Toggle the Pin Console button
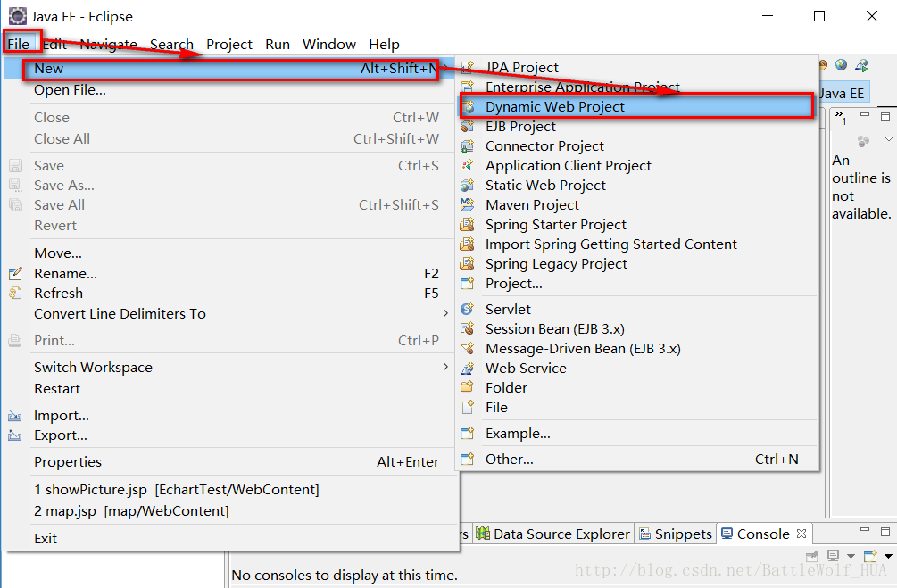The height and width of the screenshot is (588, 897). (811, 555)
